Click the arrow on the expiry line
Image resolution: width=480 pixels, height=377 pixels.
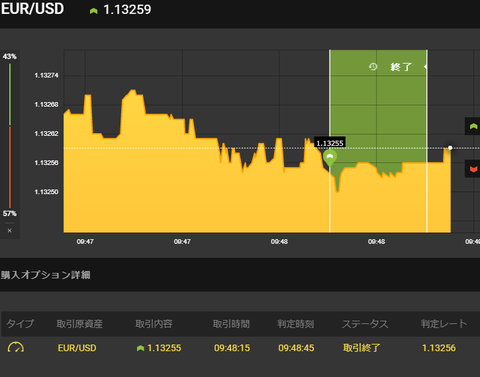425,67
